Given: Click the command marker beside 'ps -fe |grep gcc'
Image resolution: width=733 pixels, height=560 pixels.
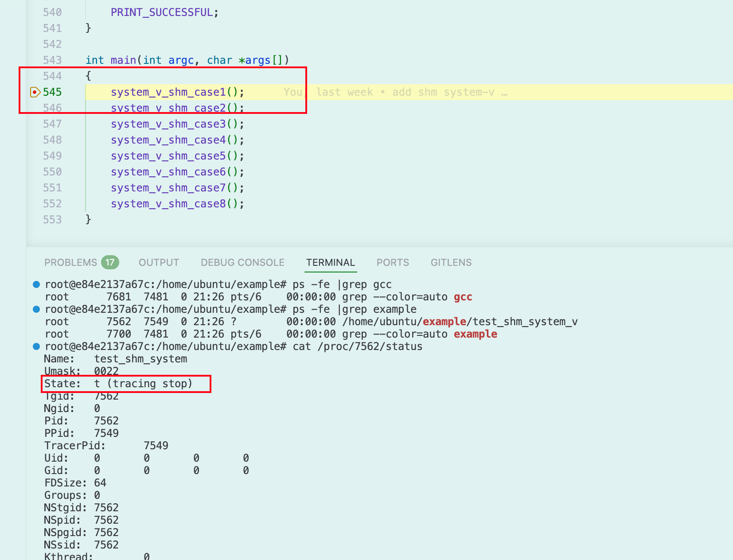Looking at the screenshot, I should (x=36, y=284).
